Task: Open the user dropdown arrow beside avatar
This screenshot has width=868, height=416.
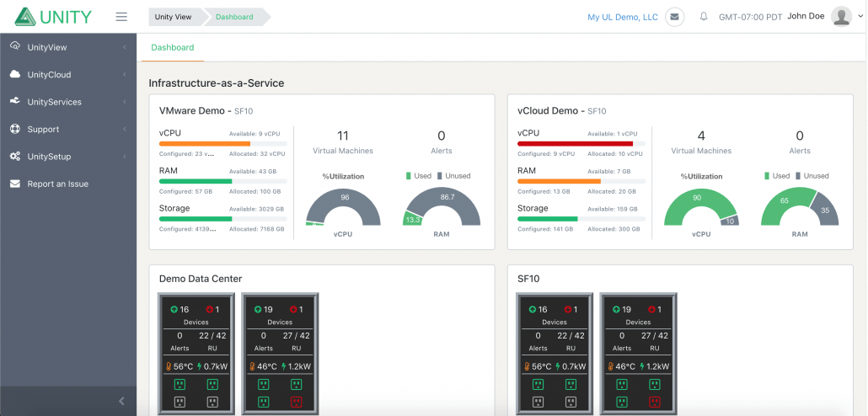Action: pyautogui.click(x=860, y=17)
